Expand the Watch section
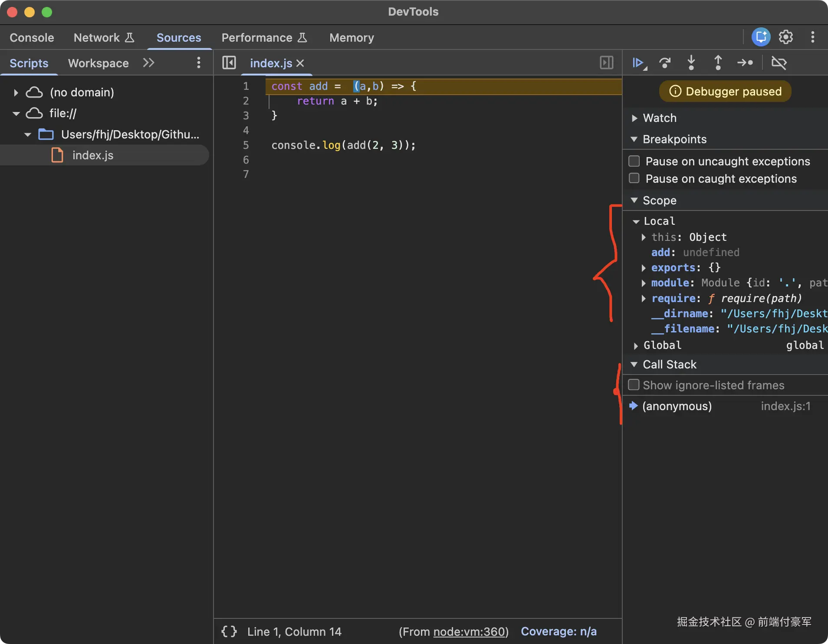This screenshot has height=644, width=828. pyautogui.click(x=634, y=118)
